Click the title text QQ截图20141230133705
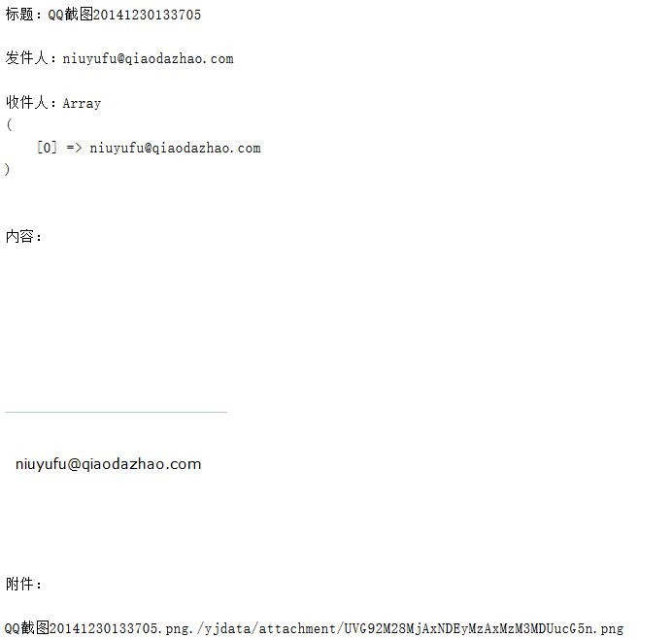This screenshot has height=638, width=672. pyautogui.click(x=124, y=15)
